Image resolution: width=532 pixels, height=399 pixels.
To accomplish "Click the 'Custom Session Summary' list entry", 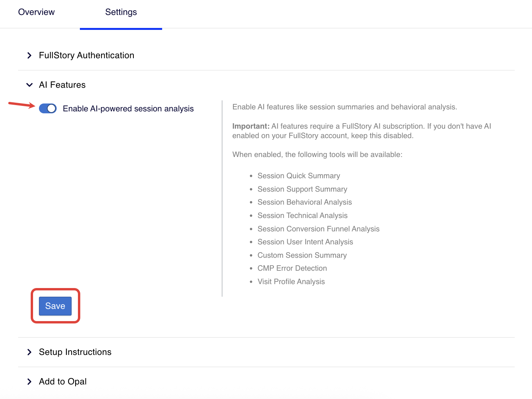I will tap(302, 255).
